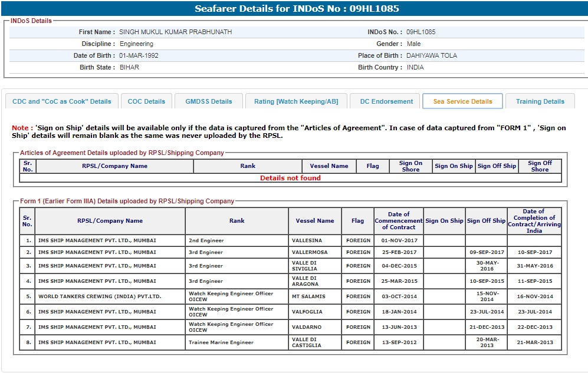The height and width of the screenshot is (373, 588).
Task: Click the 2nd Engineer rank cell
Action: coord(206,240)
